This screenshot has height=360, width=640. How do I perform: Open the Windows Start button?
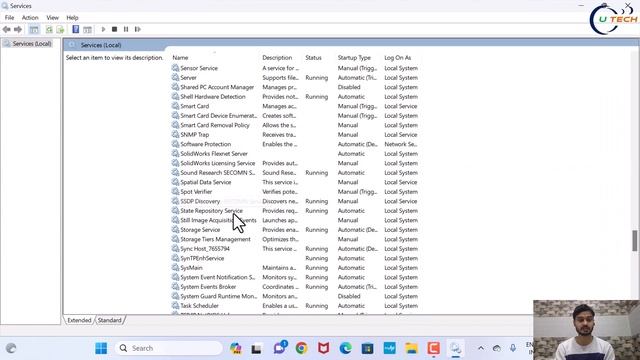tap(101, 348)
